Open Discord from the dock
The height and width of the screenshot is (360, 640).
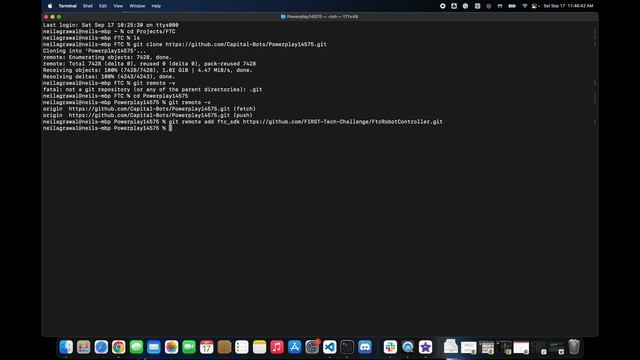coord(365,347)
